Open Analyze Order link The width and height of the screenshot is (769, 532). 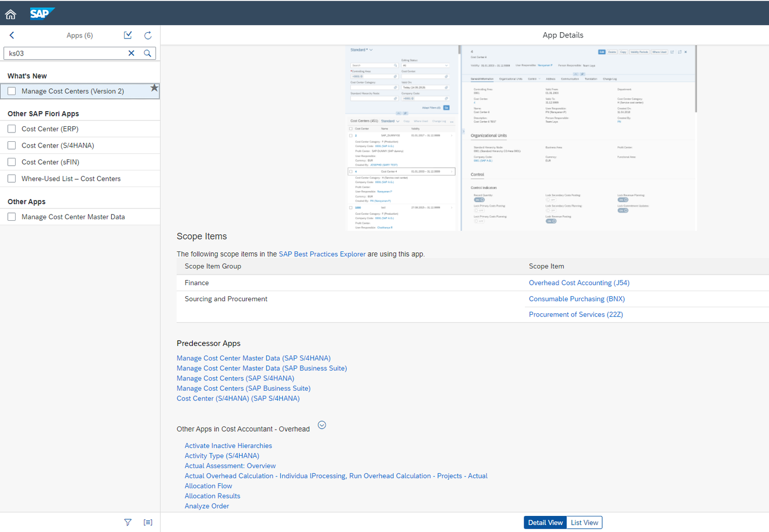[206, 506]
